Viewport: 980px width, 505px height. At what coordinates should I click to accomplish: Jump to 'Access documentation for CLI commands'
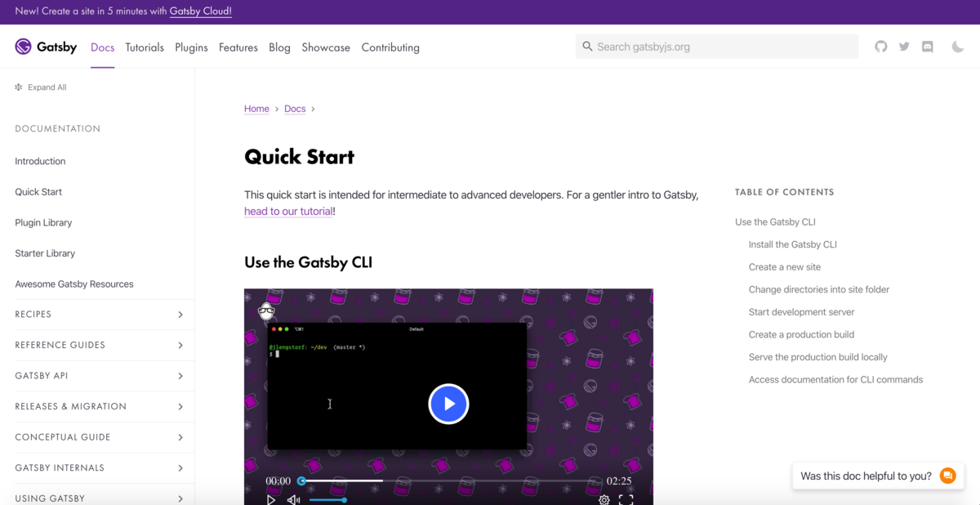[x=835, y=379]
